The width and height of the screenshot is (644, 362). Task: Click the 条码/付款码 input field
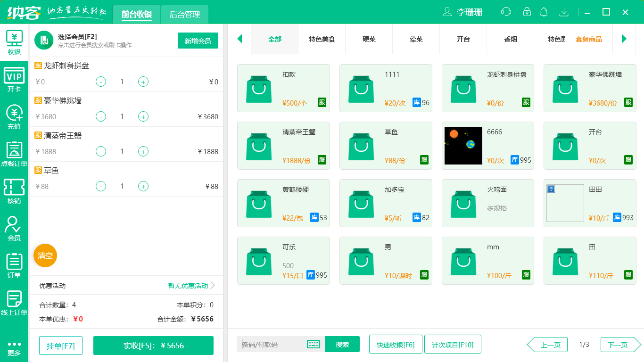click(272, 344)
